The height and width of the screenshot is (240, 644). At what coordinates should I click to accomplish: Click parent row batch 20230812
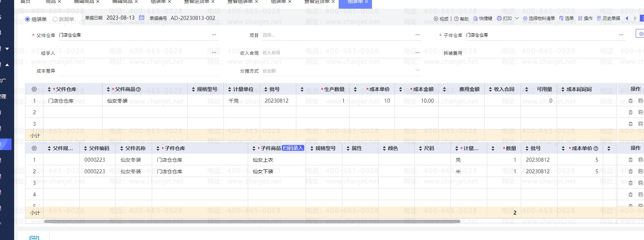coord(278,101)
